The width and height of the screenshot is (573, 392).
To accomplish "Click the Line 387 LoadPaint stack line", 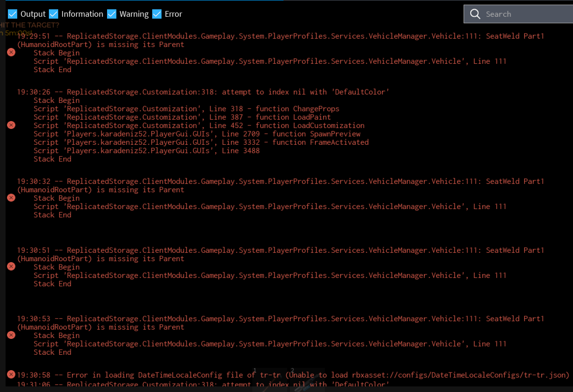I will pyautogui.click(x=182, y=117).
